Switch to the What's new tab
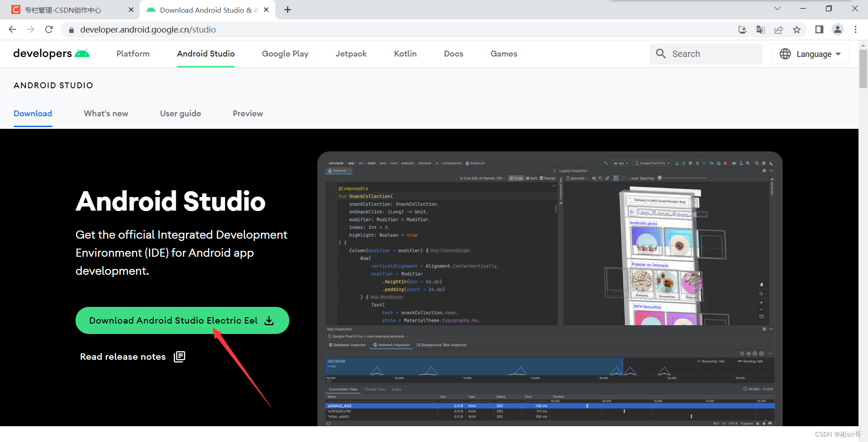This screenshot has height=442, width=868. pos(106,113)
